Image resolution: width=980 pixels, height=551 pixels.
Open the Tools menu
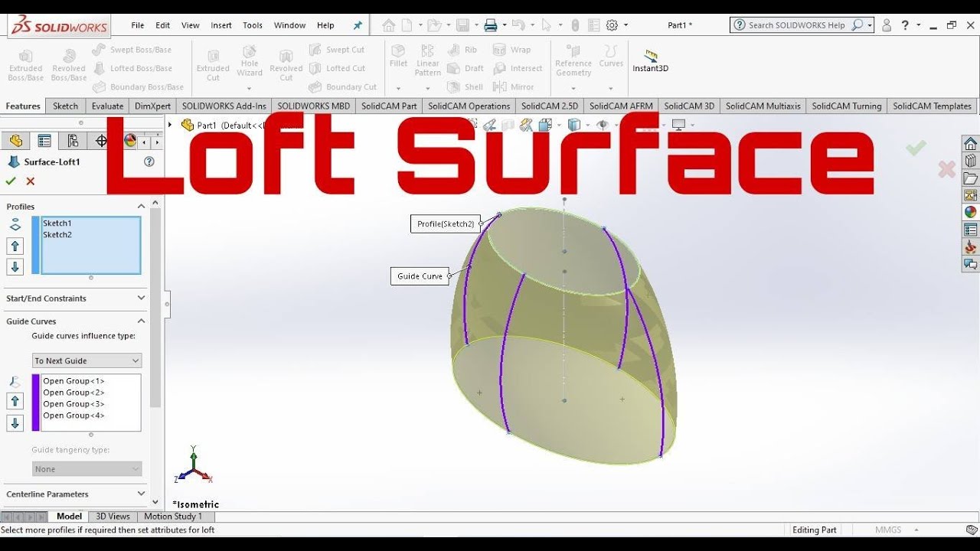[253, 25]
